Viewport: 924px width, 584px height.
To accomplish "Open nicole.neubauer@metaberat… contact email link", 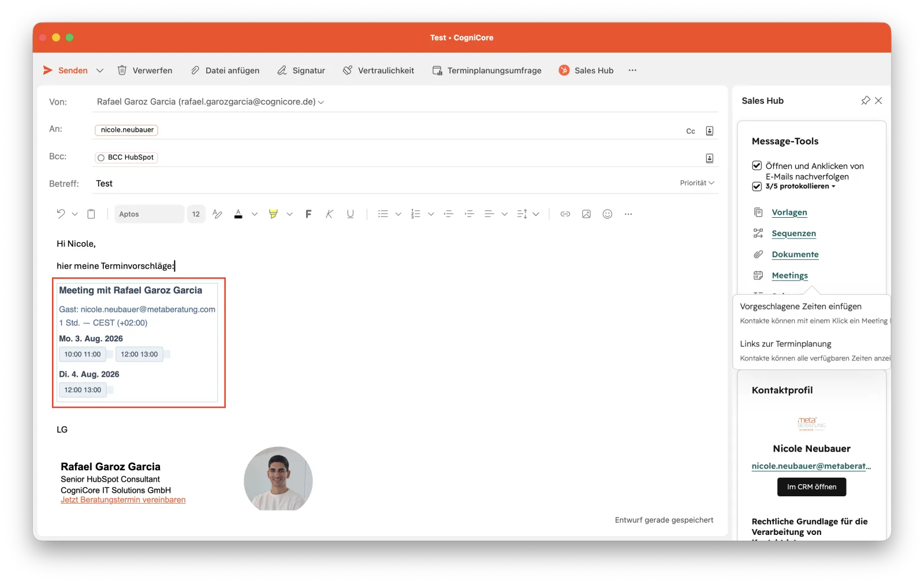I will pyautogui.click(x=811, y=466).
